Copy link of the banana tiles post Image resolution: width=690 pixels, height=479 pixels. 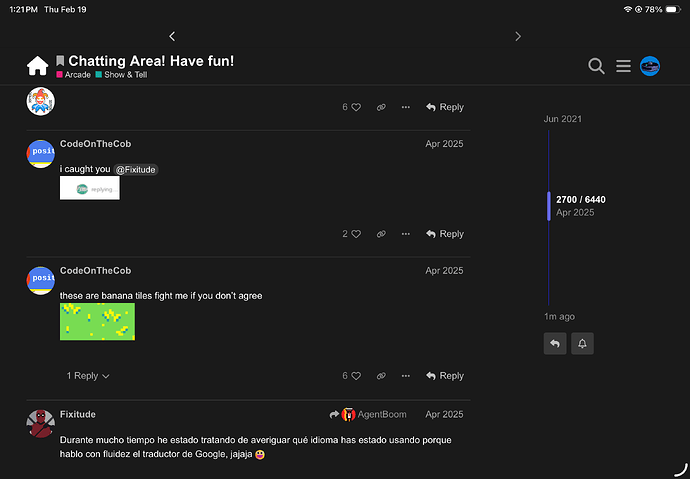(x=381, y=376)
